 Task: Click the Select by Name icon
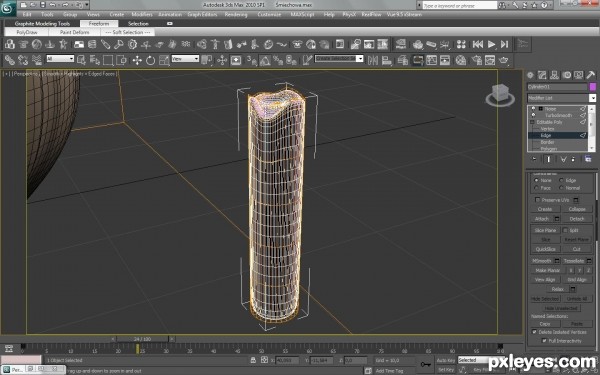pos(95,60)
